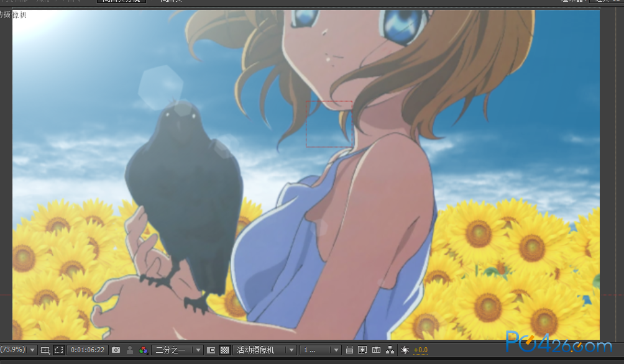624x364 pixels.
Task: Reset exposure with the aperture icon
Action: tap(405, 350)
